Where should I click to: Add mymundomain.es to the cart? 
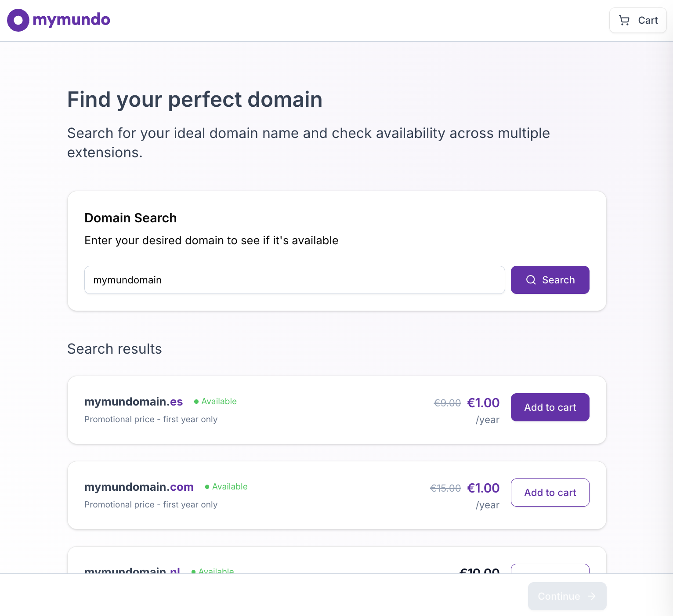click(550, 407)
